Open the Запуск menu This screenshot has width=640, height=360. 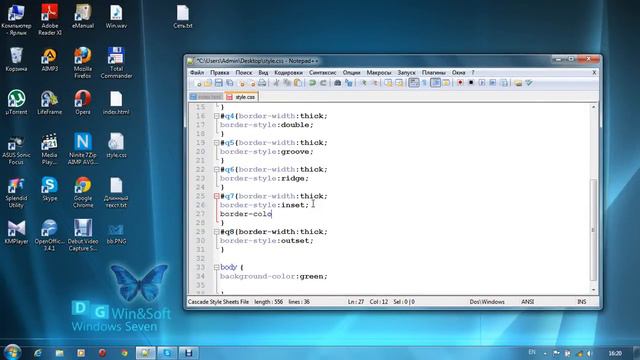[x=407, y=72]
